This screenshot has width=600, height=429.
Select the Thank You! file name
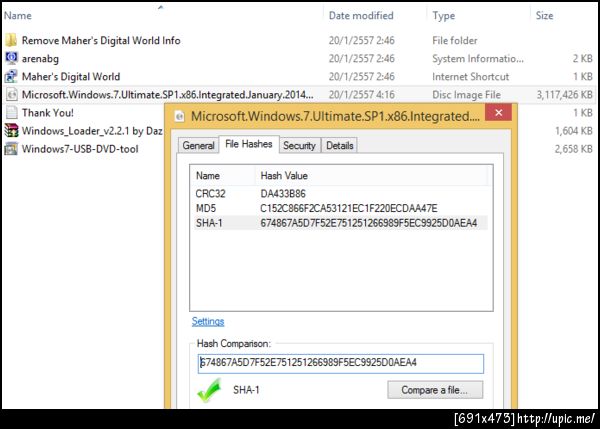[x=47, y=113]
